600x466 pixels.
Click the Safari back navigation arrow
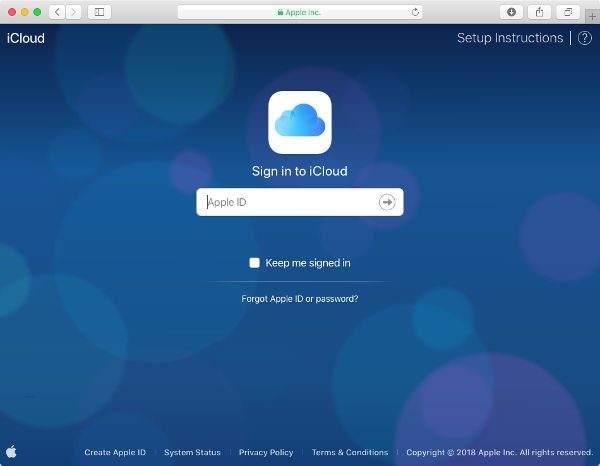coord(57,12)
